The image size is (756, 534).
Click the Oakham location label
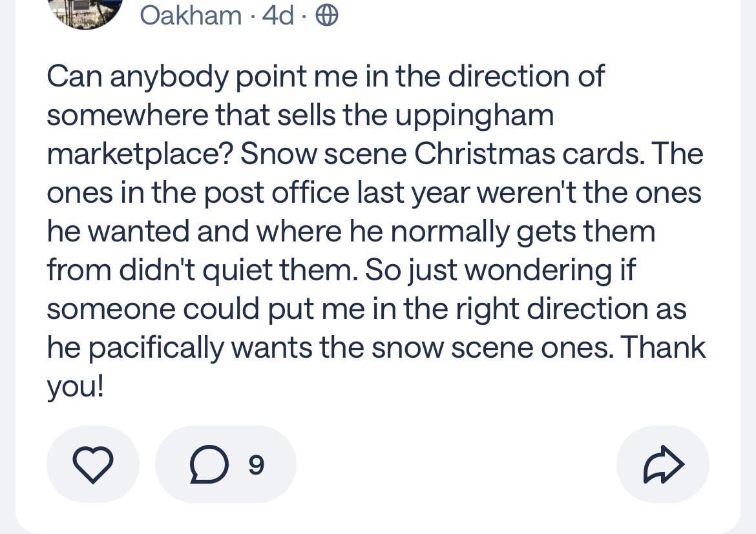(191, 15)
